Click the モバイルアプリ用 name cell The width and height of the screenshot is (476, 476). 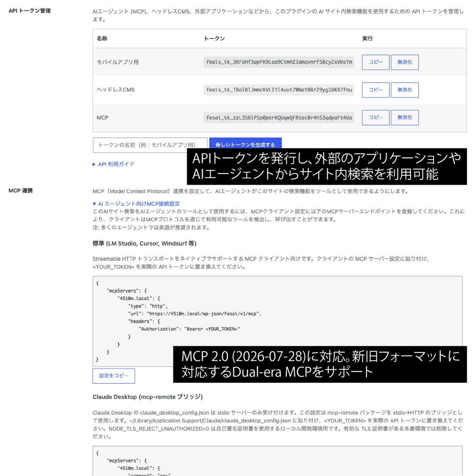pyautogui.click(x=118, y=62)
